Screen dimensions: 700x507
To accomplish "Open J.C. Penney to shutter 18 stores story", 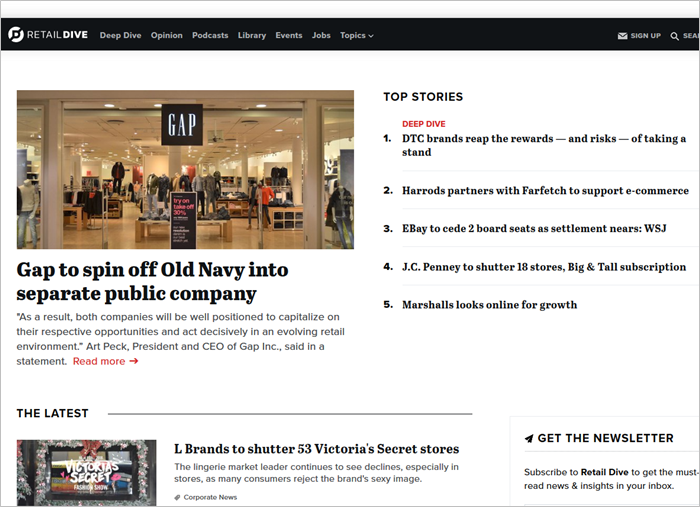I will [x=544, y=267].
